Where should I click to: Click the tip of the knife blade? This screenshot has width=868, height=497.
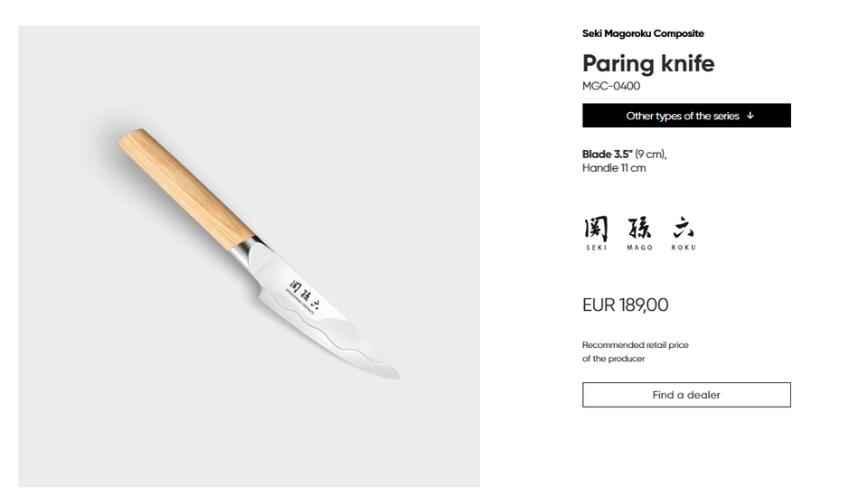click(x=394, y=374)
